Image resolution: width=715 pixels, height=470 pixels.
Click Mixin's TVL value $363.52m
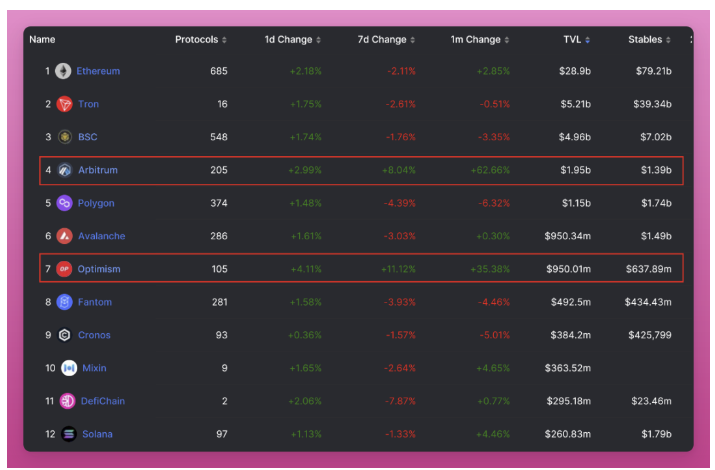coord(568,368)
